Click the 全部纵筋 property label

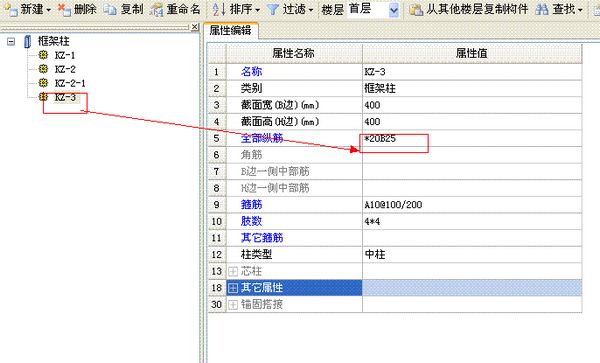point(262,138)
